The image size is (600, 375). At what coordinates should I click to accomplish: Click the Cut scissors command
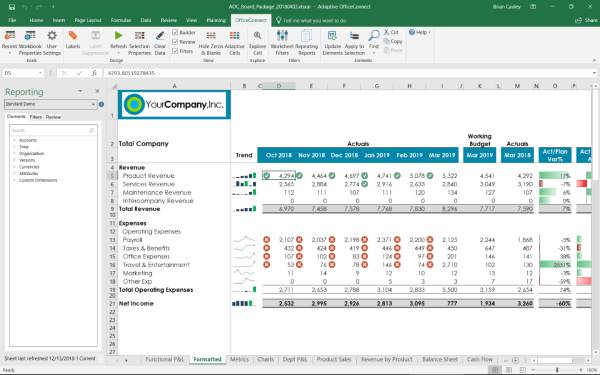point(391,32)
